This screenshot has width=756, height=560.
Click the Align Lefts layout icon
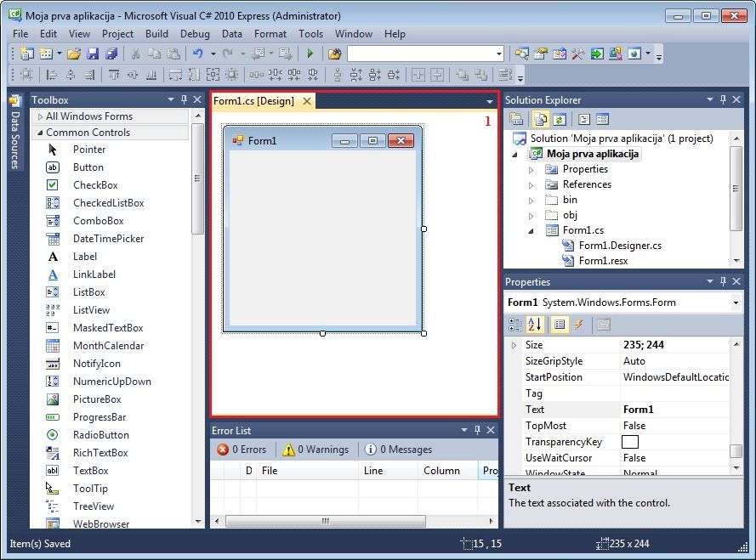point(51,75)
